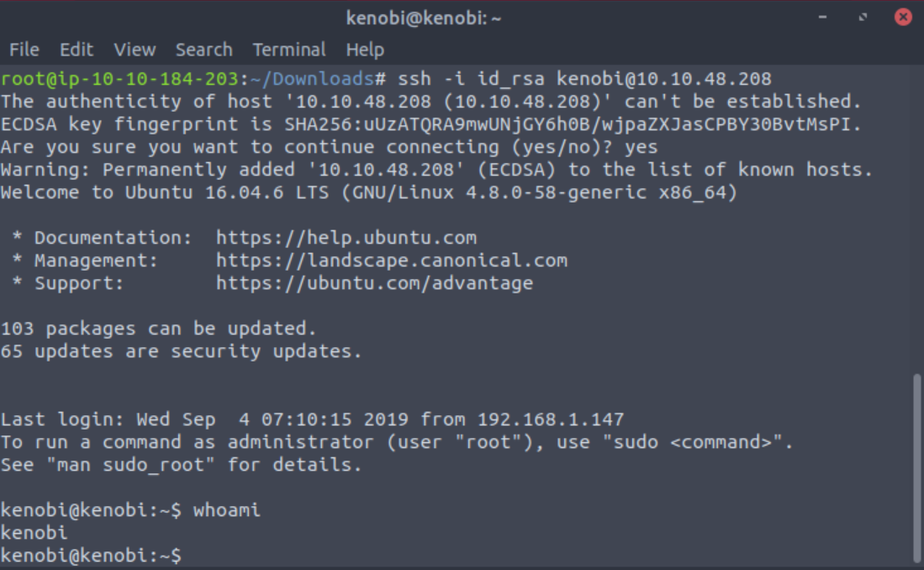Open the Search menu
This screenshot has height=570, width=924.
[x=203, y=50]
